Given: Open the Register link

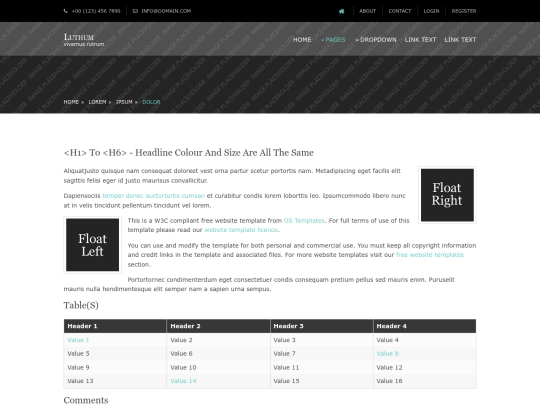Looking at the screenshot, I should click(x=464, y=11).
